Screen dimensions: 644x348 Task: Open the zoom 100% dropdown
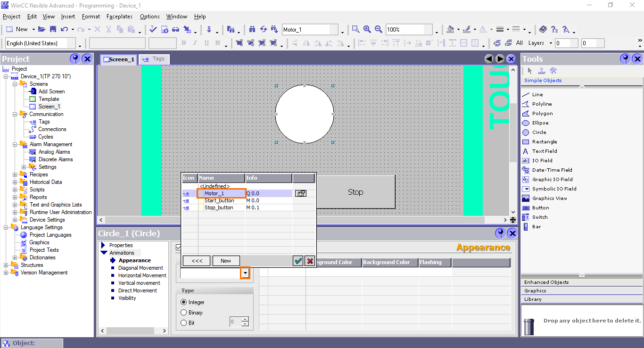(437, 32)
